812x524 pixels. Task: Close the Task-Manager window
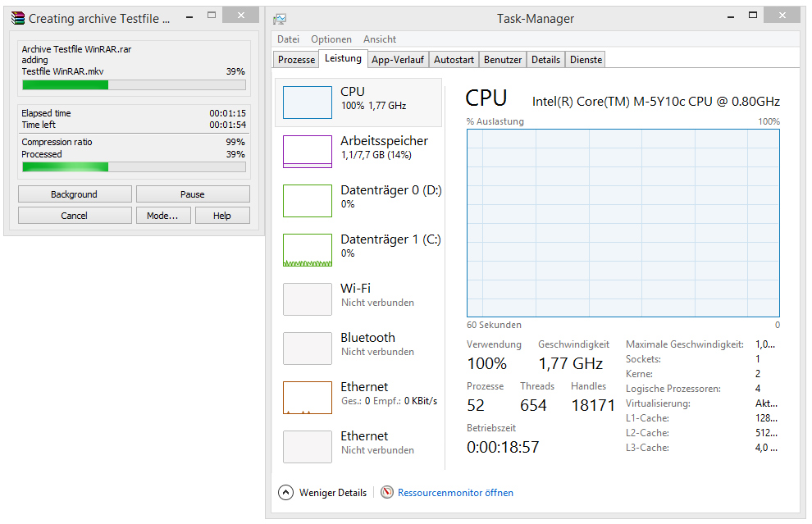point(782,16)
